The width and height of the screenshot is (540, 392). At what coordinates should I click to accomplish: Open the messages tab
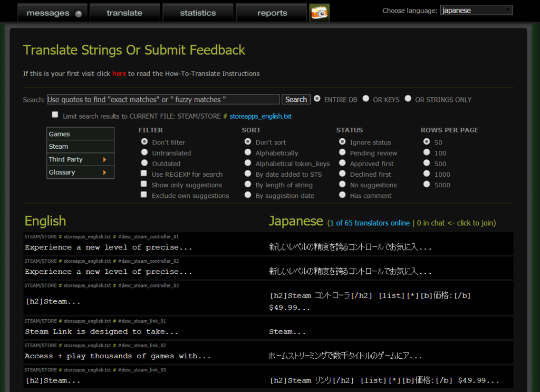point(53,13)
